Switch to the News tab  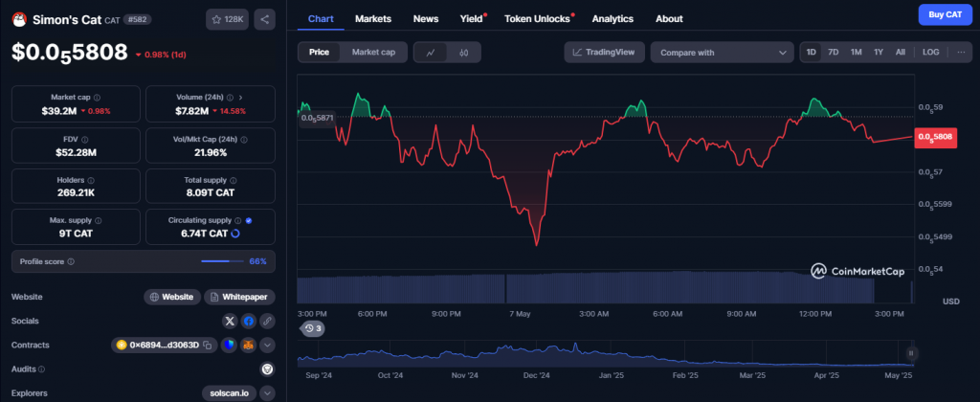[426, 19]
